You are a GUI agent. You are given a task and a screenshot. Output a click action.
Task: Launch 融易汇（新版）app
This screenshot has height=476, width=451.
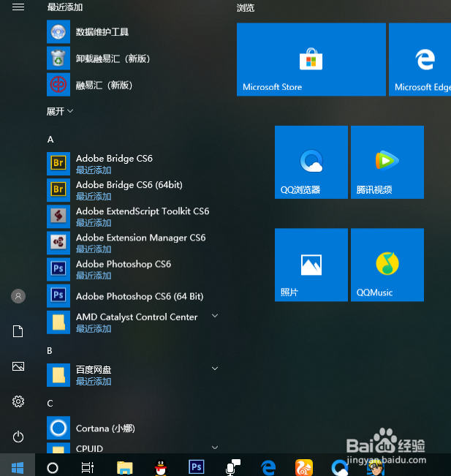click(x=134, y=85)
